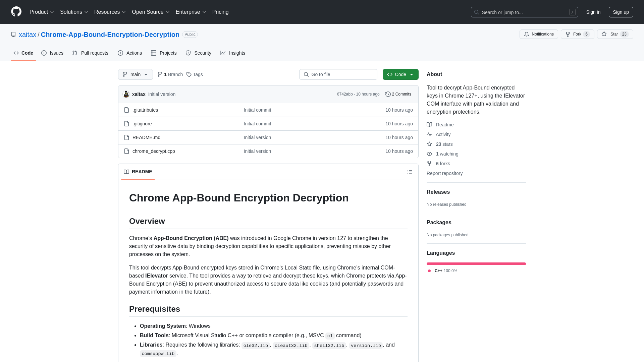
Task: Open Notifications bell button
Action: pyautogui.click(x=539, y=34)
